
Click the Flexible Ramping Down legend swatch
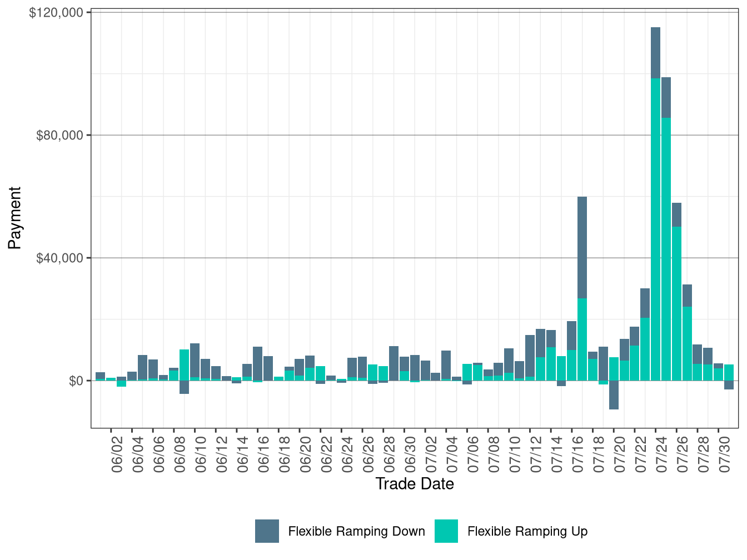[267, 531]
